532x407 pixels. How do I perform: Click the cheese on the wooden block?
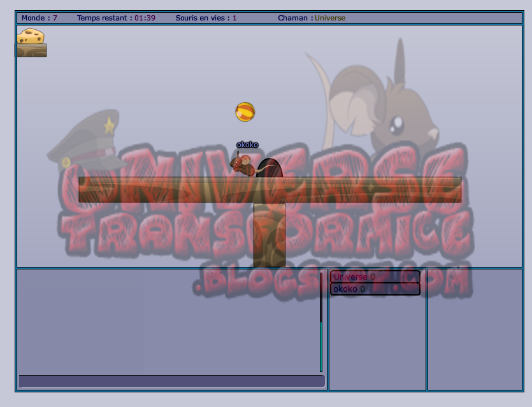click(31, 36)
